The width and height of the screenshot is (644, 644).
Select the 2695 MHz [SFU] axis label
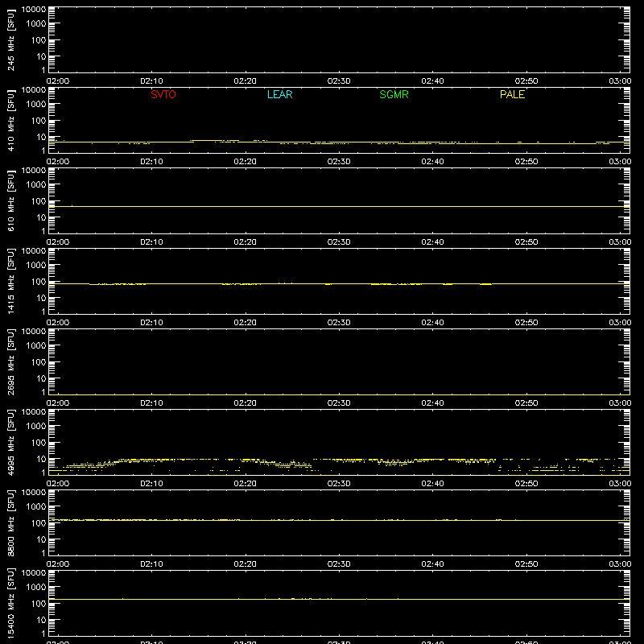(10, 362)
